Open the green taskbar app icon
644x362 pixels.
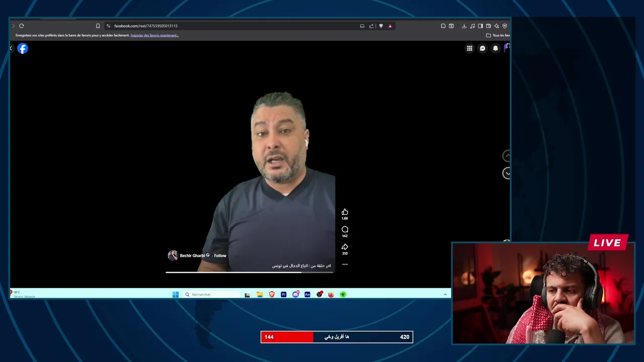343,295
